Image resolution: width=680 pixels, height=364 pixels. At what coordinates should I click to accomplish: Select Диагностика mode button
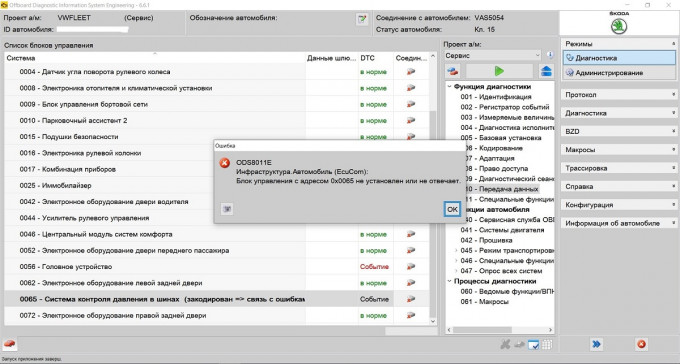619,58
